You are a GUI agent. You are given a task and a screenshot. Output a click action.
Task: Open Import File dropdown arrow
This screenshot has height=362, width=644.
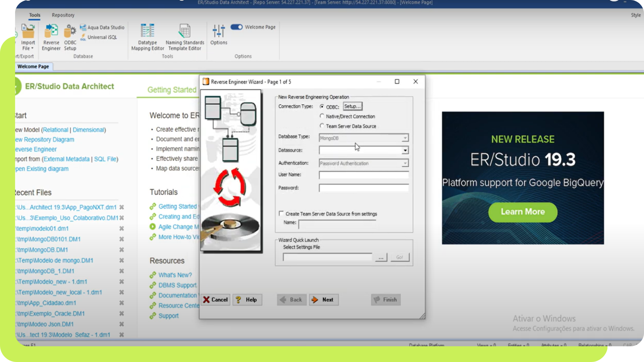pyautogui.click(x=32, y=49)
